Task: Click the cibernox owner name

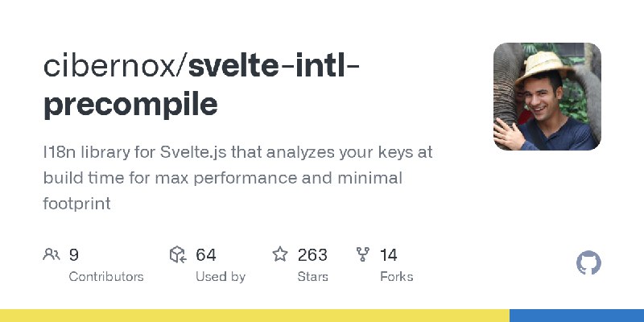Action: coord(109,66)
